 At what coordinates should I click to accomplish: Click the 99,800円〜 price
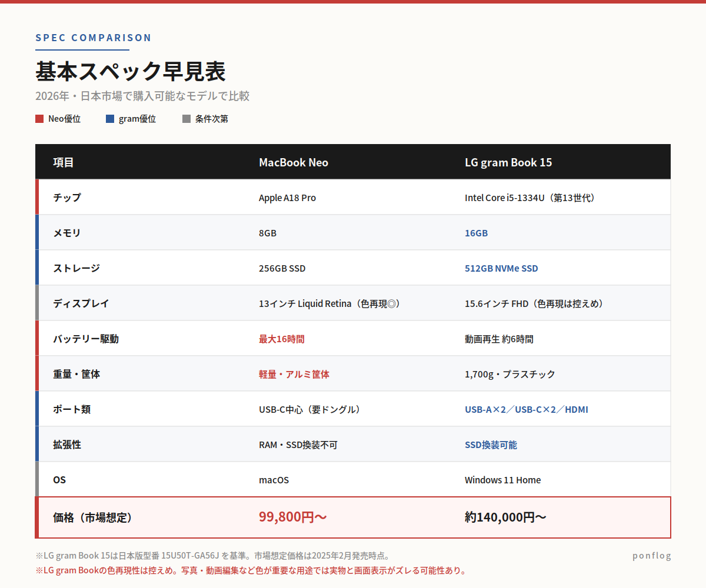(293, 517)
